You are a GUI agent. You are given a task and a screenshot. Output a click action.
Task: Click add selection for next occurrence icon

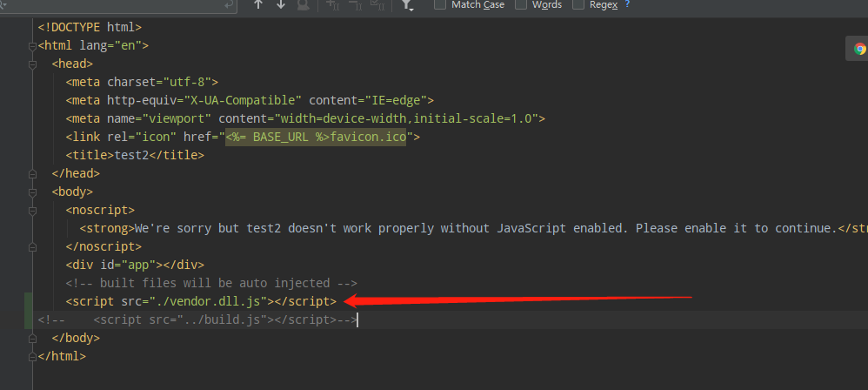[x=333, y=4]
